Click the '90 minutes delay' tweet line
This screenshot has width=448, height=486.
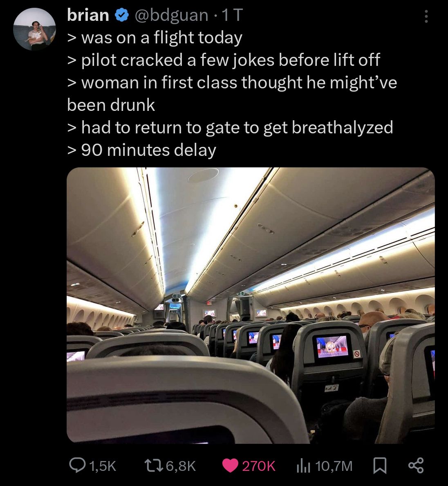pyautogui.click(x=141, y=150)
